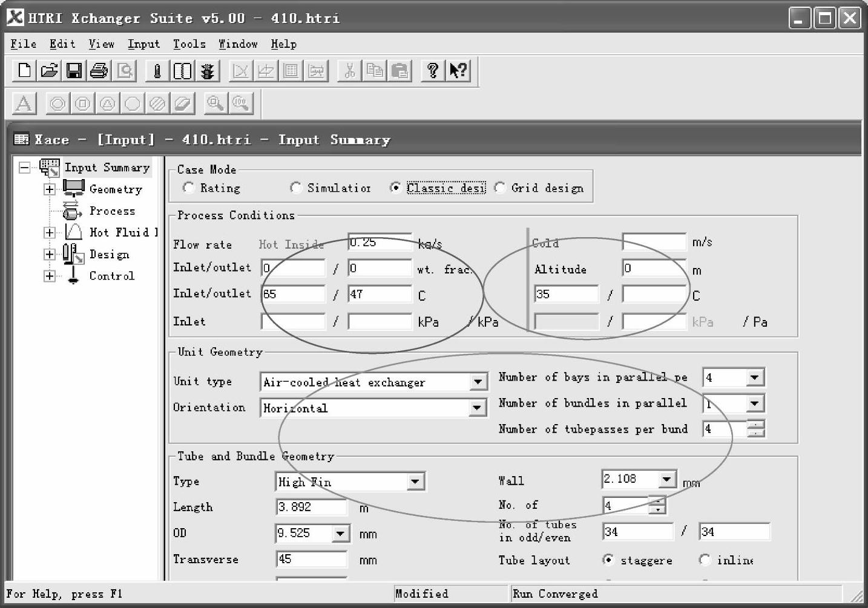Run the case with the traffic light icon
The image size is (868, 608).
208,71
